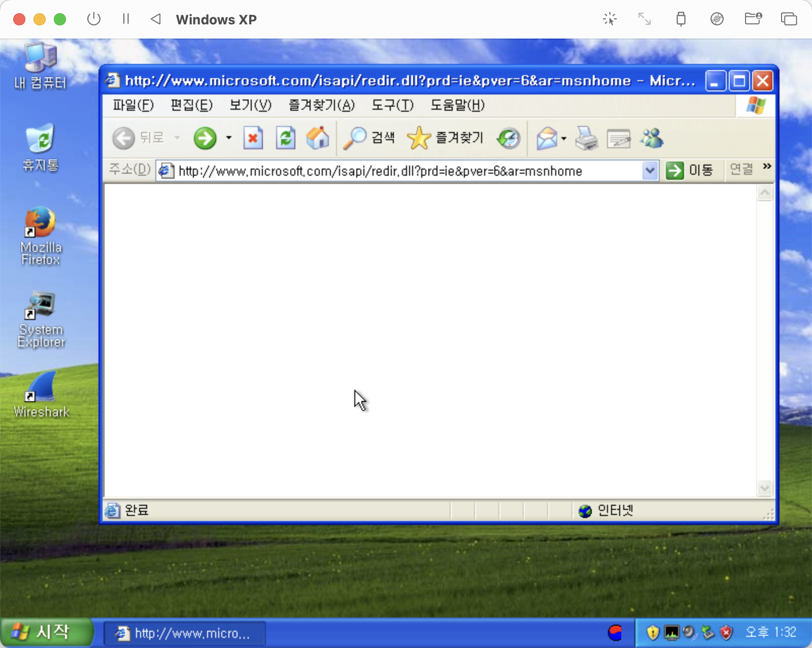Pause the virtual machine
Image resolution: width=812 pixels, height=648 pixels.
[x=126, y=19]
